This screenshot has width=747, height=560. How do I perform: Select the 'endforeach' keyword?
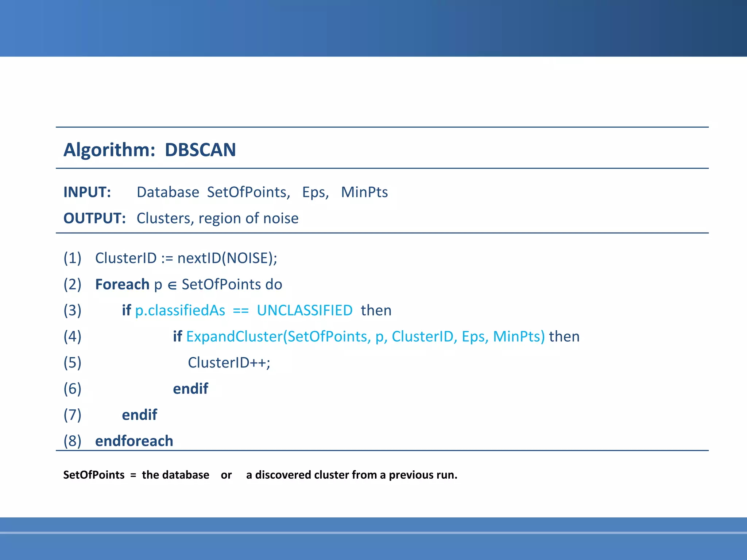click(134, 441)
